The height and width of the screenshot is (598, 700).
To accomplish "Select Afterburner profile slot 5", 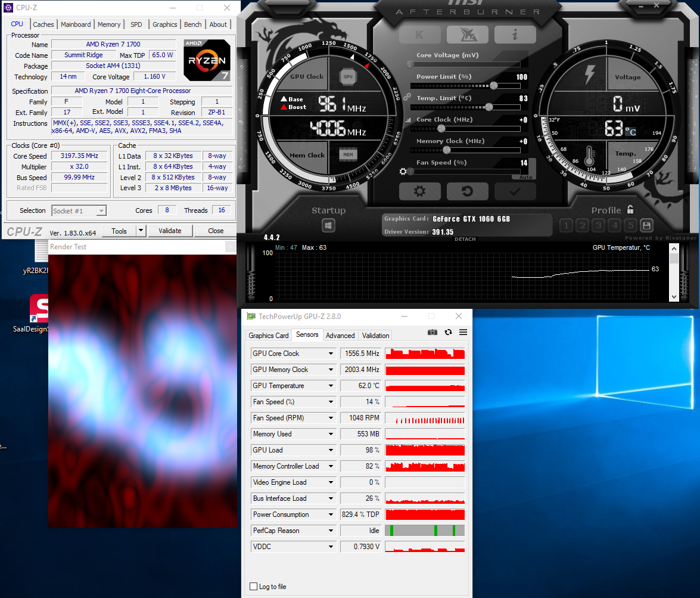I will pyautogui.click(x=631, y=225).
